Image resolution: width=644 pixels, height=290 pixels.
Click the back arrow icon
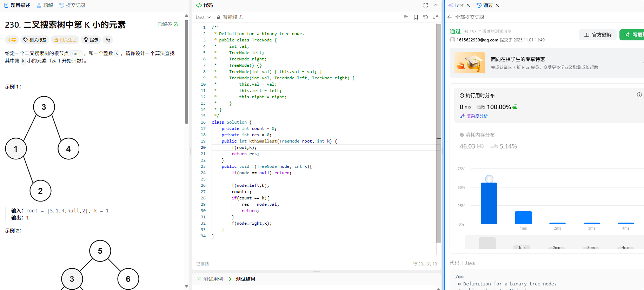coord(450,17)
